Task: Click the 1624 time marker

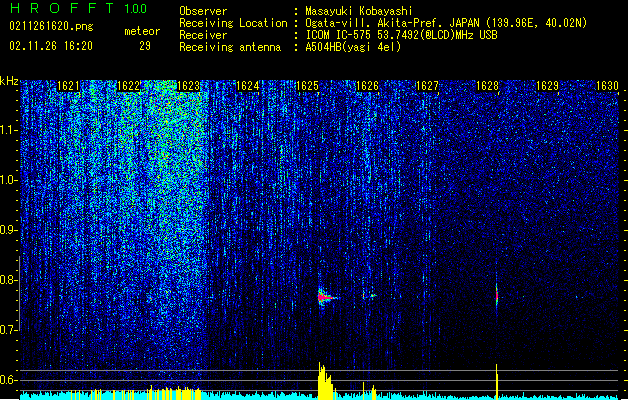Action: tap(248, 86)
